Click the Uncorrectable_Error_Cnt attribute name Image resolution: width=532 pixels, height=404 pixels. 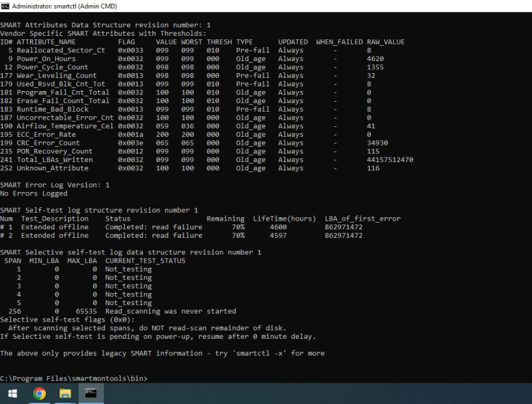[x=65, y=118]
